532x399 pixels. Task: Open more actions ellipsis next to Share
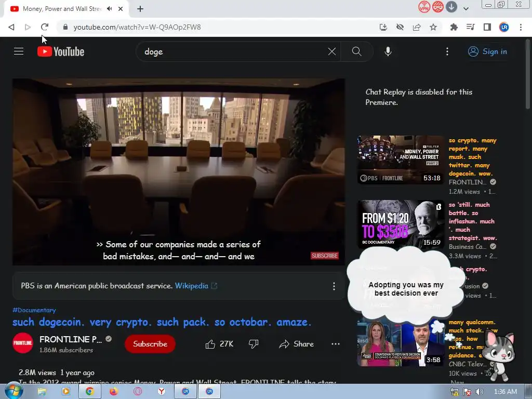point(335,344)
